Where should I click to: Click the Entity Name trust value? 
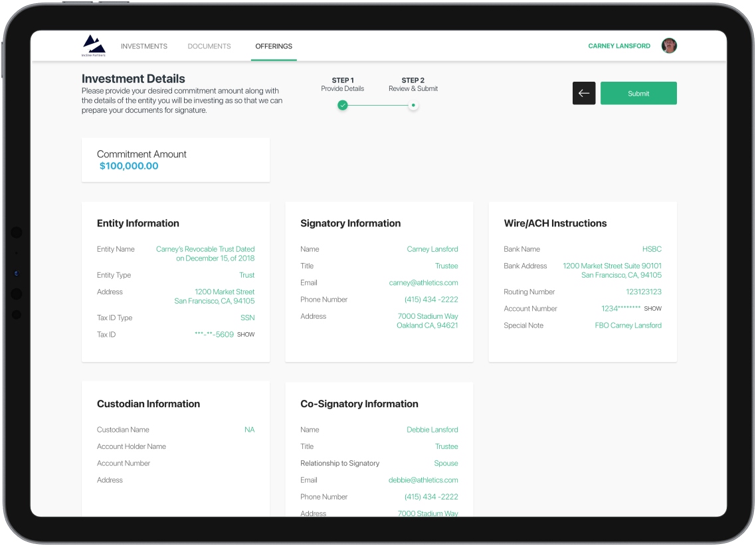[x=205, y=254]
